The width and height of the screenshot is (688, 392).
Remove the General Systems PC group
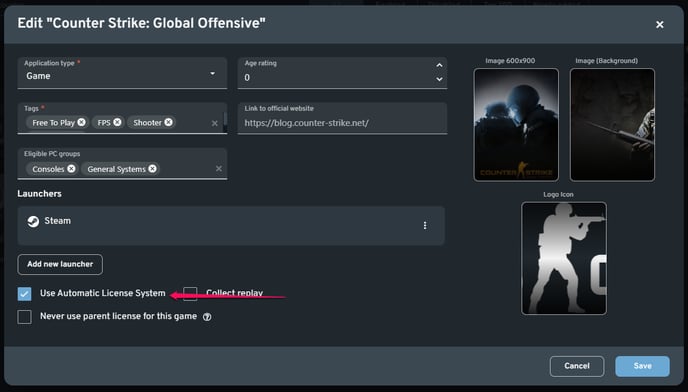tap(152, 169)
